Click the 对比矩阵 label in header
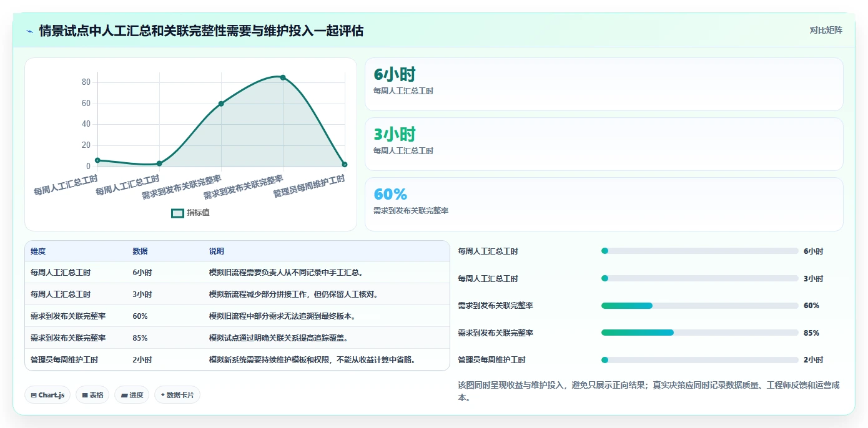Image resolution: width=868 pixels, height=428 pixels. tap(826, 30)
